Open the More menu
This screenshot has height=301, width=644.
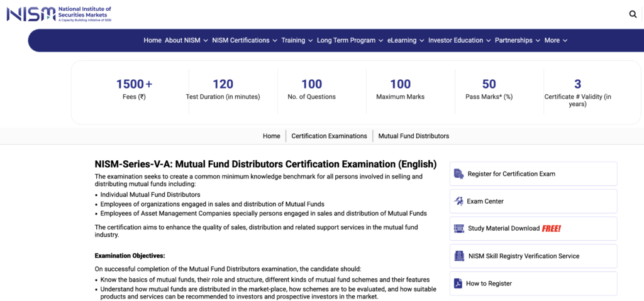tap(556, 40)
